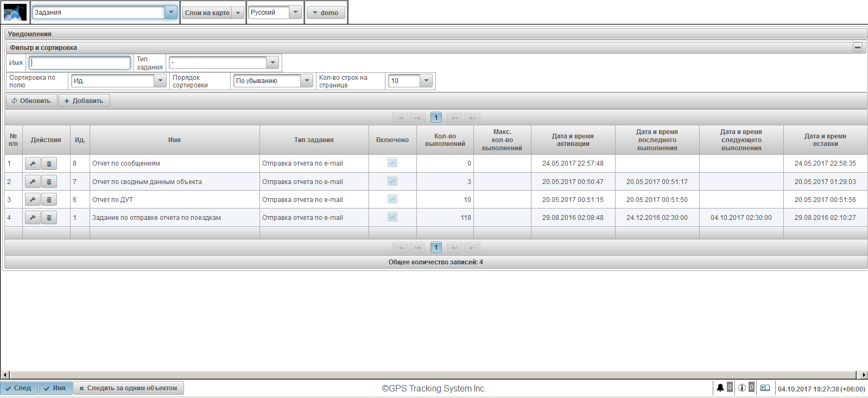Open the book help icon in status bar
Image resolution: width=868 pixels, height=398 pixels.
click(x=765, y=388)
